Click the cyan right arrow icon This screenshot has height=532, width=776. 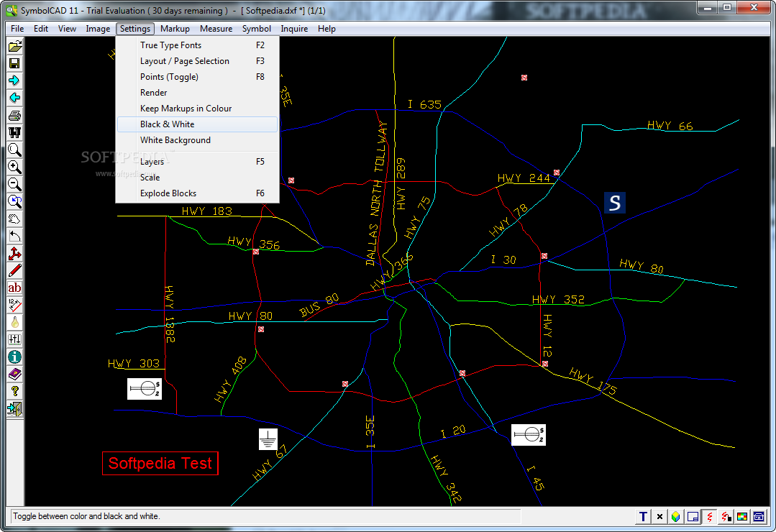[x=15, y=81]
